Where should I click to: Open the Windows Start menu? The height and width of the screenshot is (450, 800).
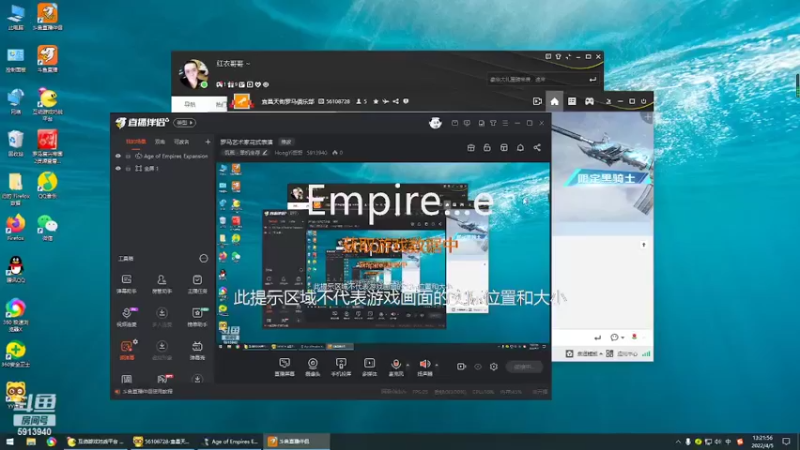pyautogui.click(x=10, y=441)
